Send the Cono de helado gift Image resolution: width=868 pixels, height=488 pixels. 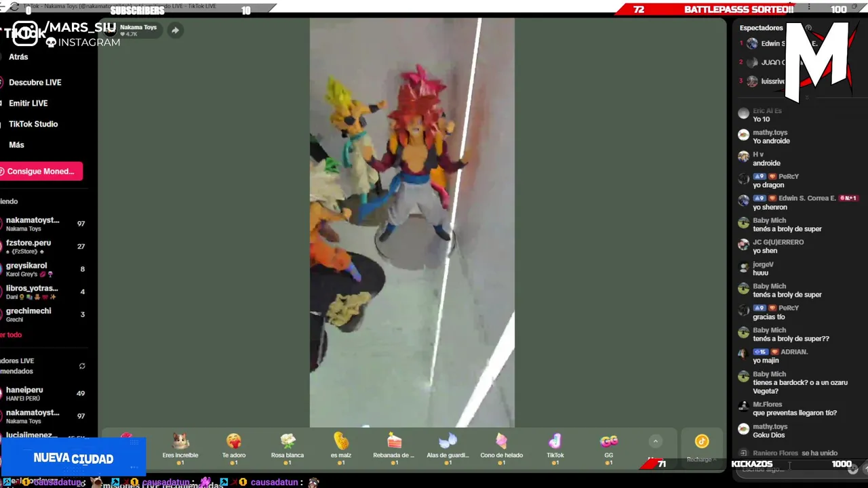click(501, 449)
